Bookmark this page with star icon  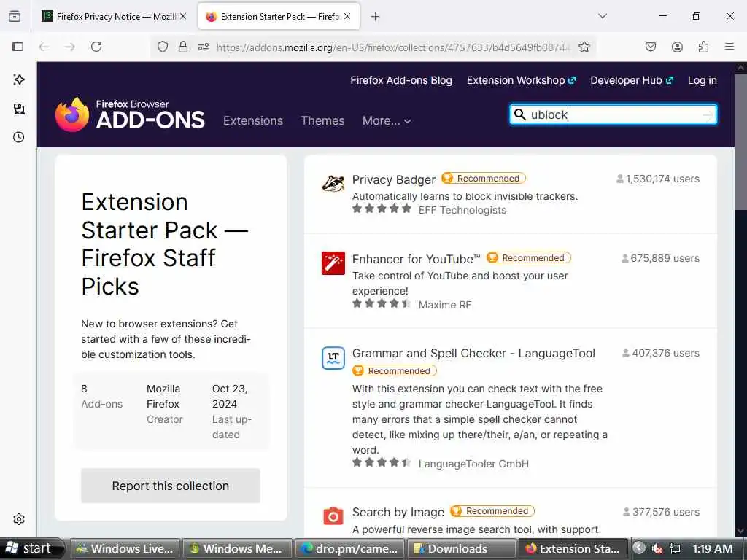pos(584,47)
